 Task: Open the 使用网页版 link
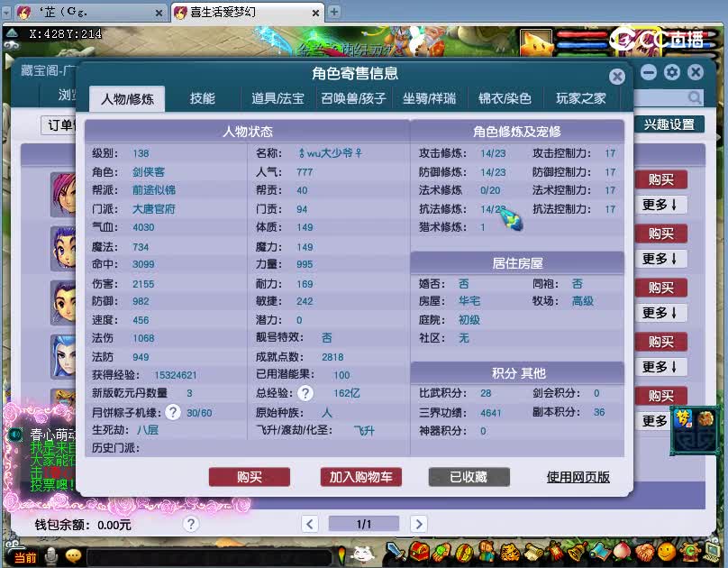tap(577, 478)
